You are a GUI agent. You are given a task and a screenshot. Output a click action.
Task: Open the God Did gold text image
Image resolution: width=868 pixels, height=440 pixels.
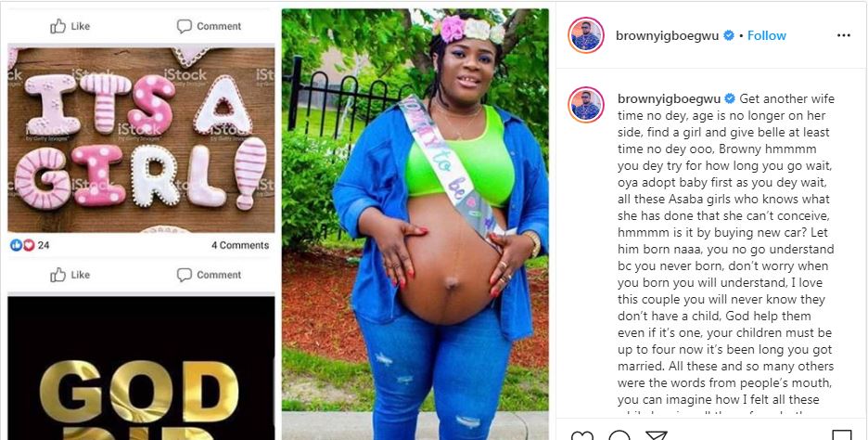tap(141, 368)
